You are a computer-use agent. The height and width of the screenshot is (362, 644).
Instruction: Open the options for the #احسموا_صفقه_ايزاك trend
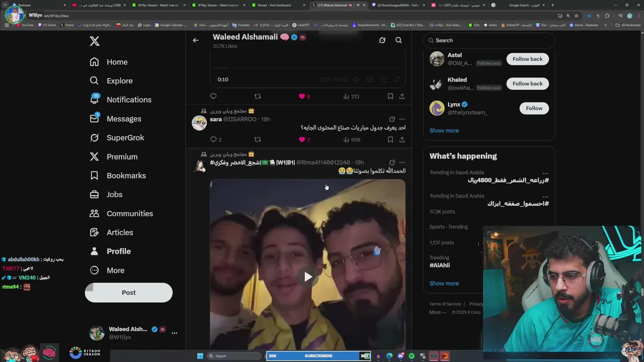coord(545,197)
